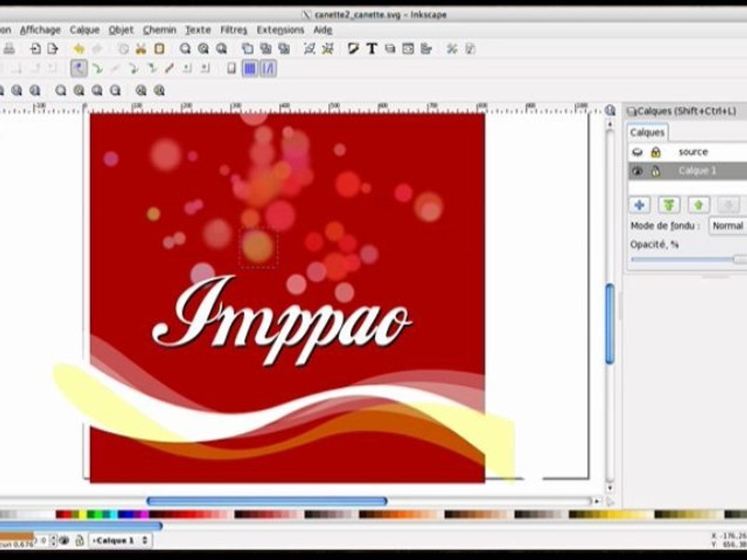Click the Import icon in the toolbar
Viewport: 747px width, 560px height.
click(x=35, y=48)
